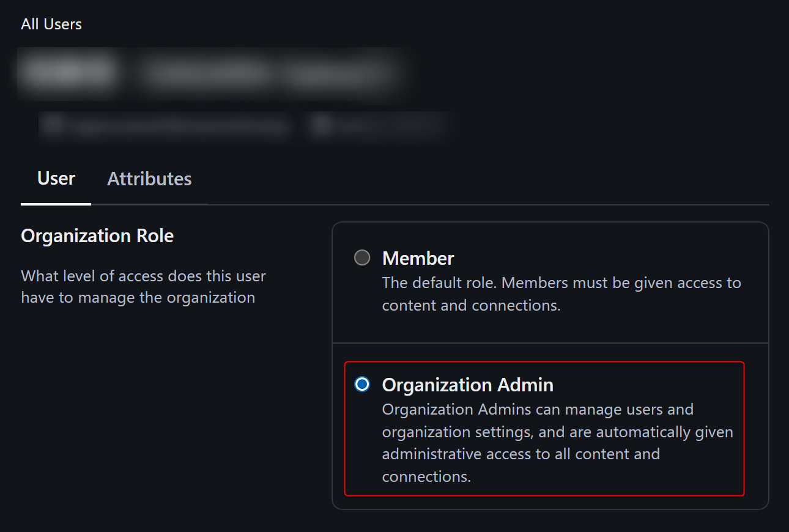Click blurred detail text after second icon
Viewport: 789px width, 532px height.
pyautogui.click(x=387, y=127)
